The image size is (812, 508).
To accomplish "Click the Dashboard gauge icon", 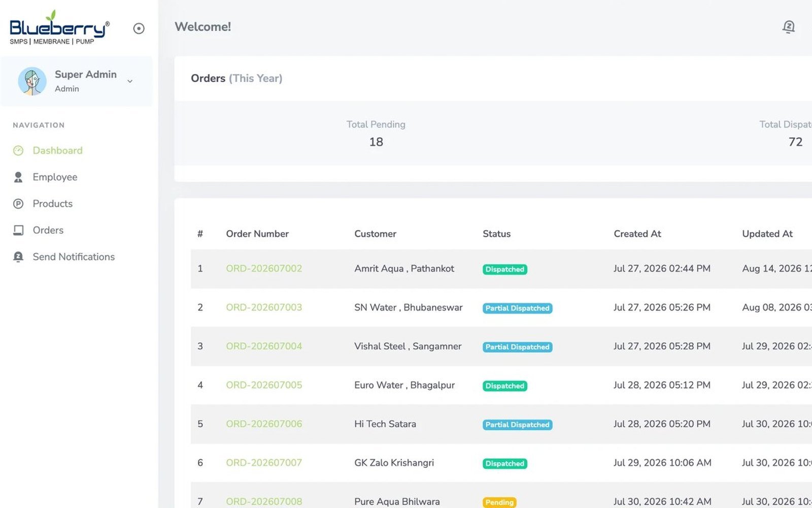I will click(x=18, y=150).
